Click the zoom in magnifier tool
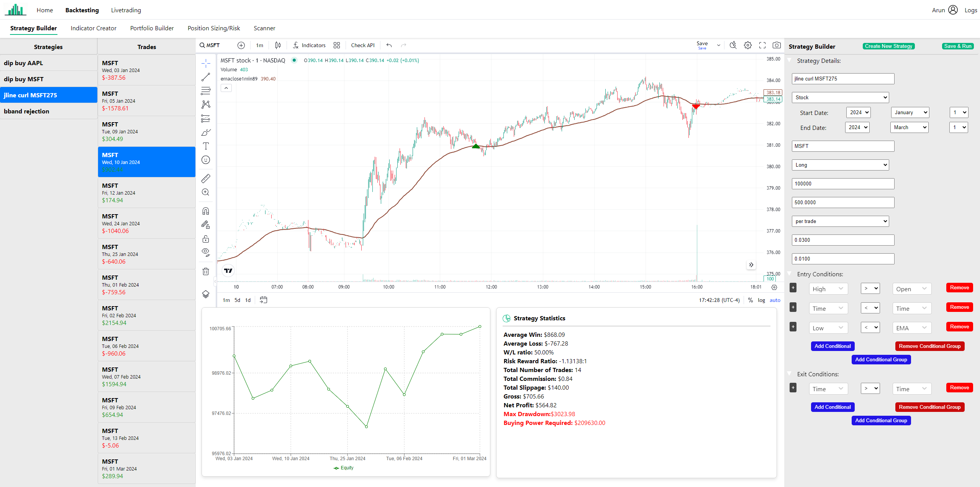The image size is (980, 487). (206, 192)
